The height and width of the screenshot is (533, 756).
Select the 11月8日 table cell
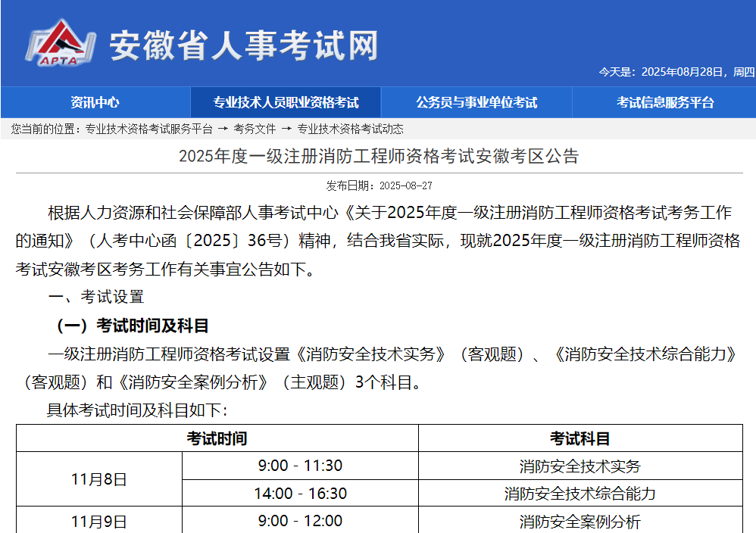[98, 479]
